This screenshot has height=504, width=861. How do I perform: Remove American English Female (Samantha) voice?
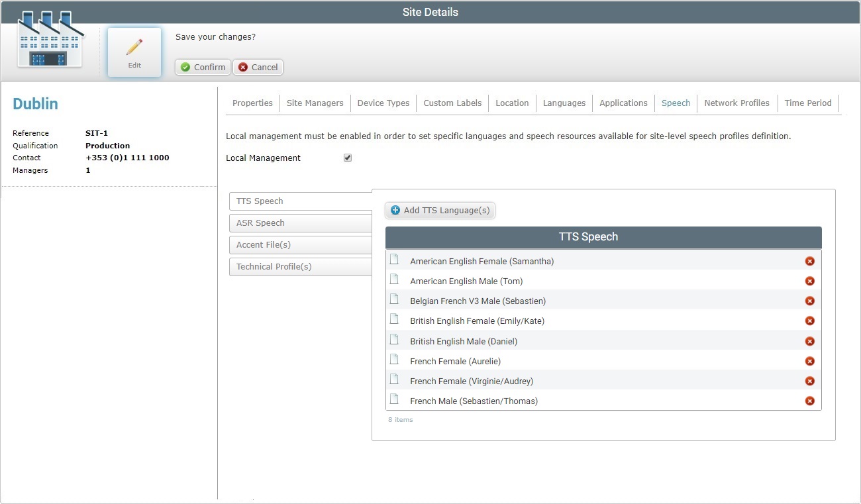[809, 261]
